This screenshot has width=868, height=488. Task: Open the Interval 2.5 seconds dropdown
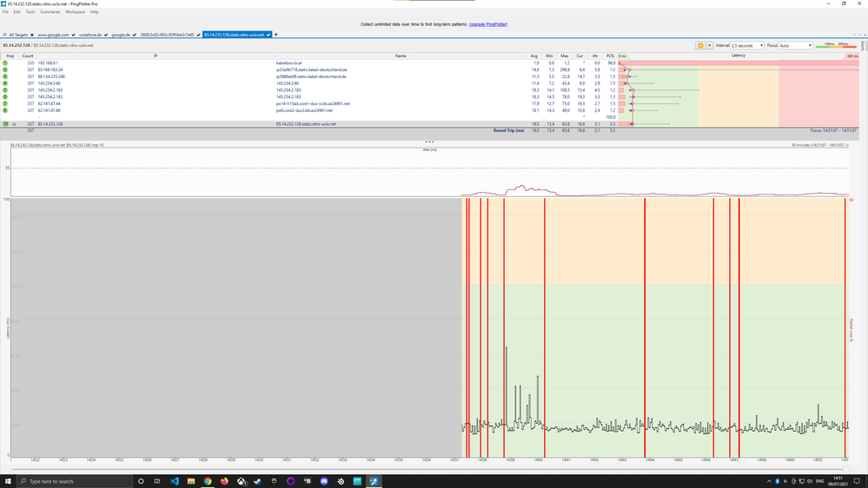pyautogui.click(x=746, y=45)
